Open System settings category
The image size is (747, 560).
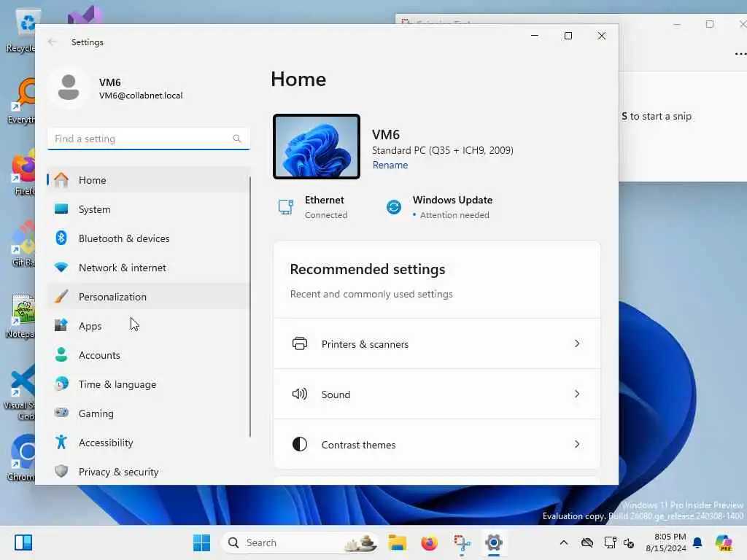point(148,209)
